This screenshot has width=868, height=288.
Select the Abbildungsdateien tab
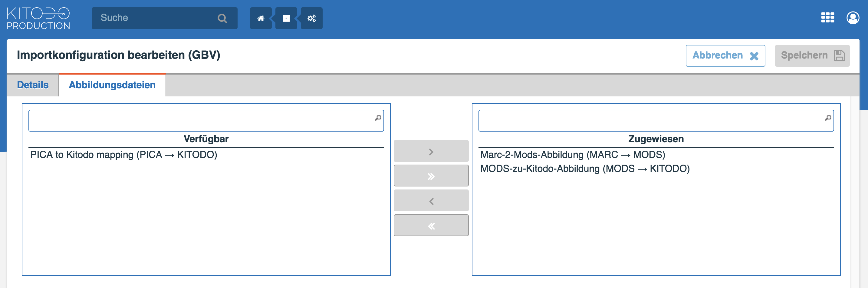coord(112,85)
